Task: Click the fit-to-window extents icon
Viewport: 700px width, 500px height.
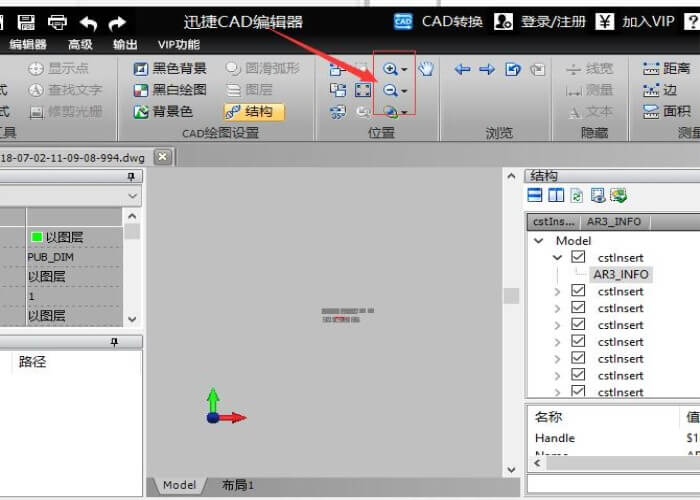Action: (x=363, y=90)
